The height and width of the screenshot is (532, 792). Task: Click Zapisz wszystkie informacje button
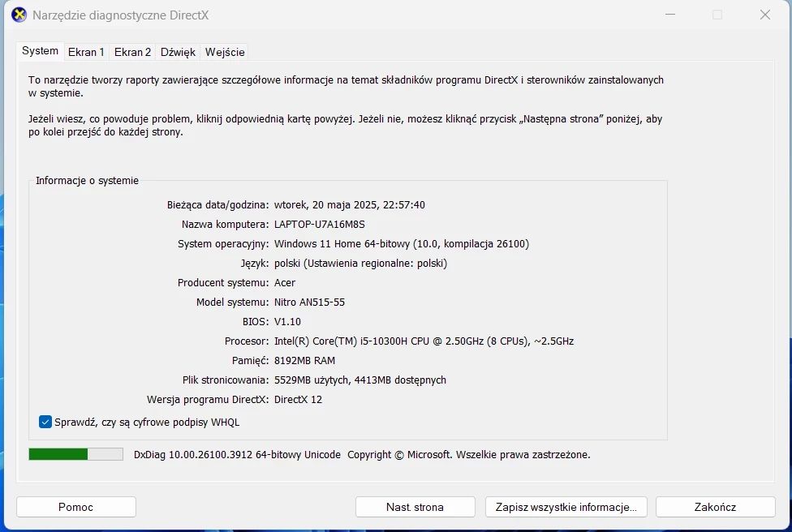coord(566,507)
